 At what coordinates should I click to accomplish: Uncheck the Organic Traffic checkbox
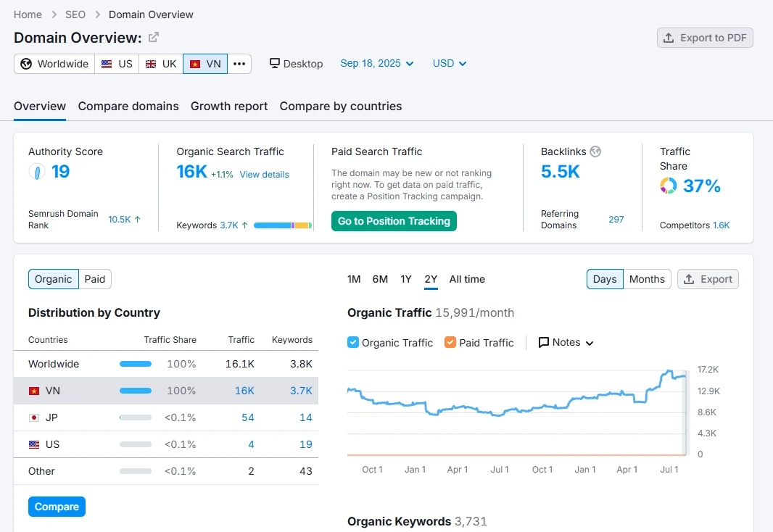click(x=353, y=342)
